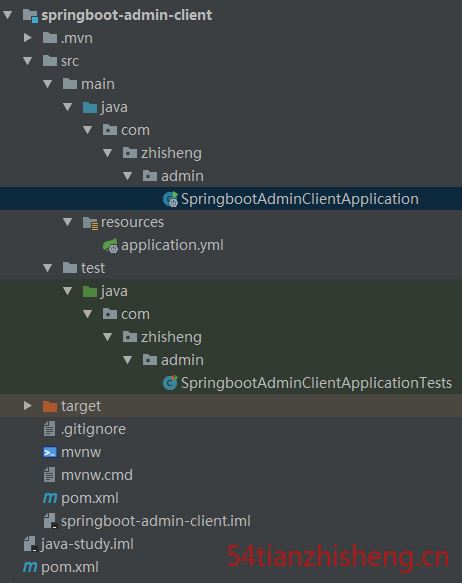This screenshot has width=462, height=583.
Task: Select the zhisheng package under main java
Action: (162, 153)
